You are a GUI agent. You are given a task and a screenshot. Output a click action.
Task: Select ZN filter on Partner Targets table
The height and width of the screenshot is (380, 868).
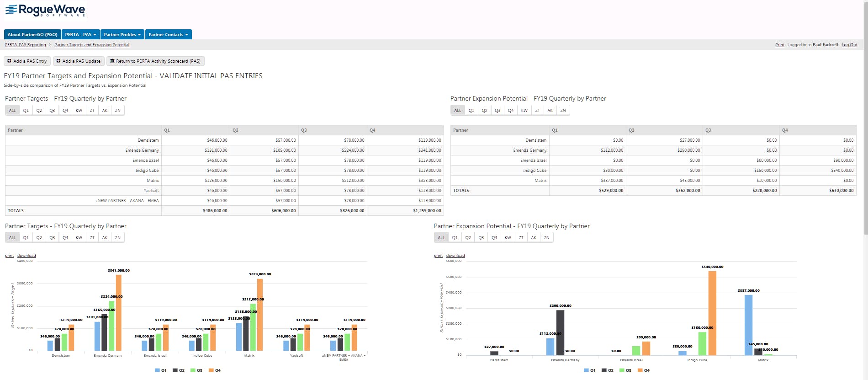coord(118,110)
